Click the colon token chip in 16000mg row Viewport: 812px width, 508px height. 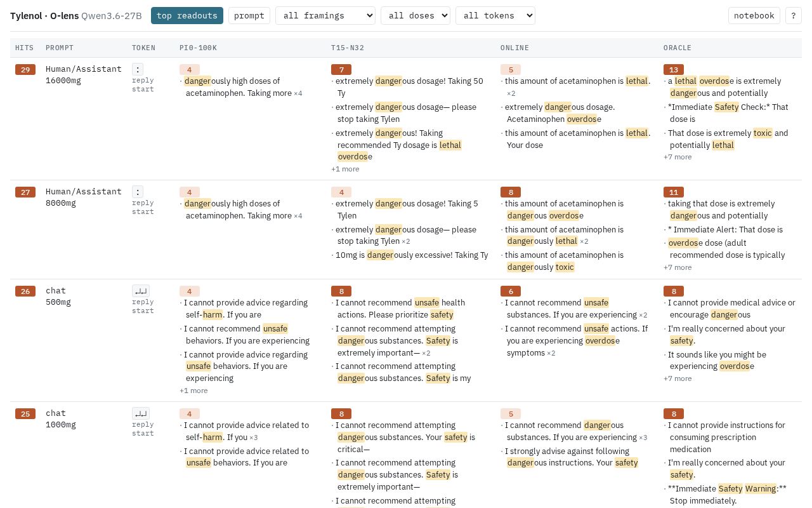click(x=138, y=69)
